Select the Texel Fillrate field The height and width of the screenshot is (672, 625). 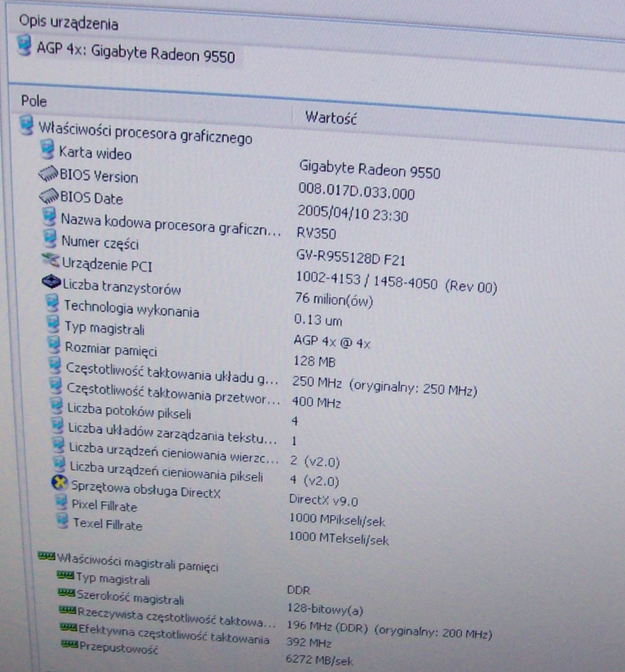(x=108, y=524)
